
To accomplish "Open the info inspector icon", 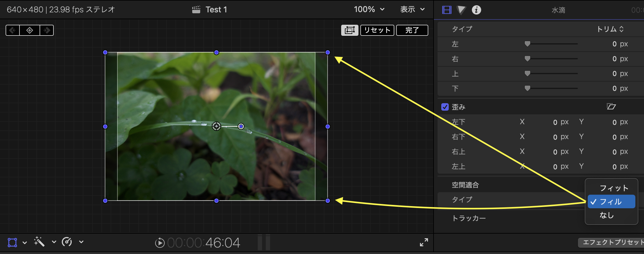I will click(x=476, y=10).
